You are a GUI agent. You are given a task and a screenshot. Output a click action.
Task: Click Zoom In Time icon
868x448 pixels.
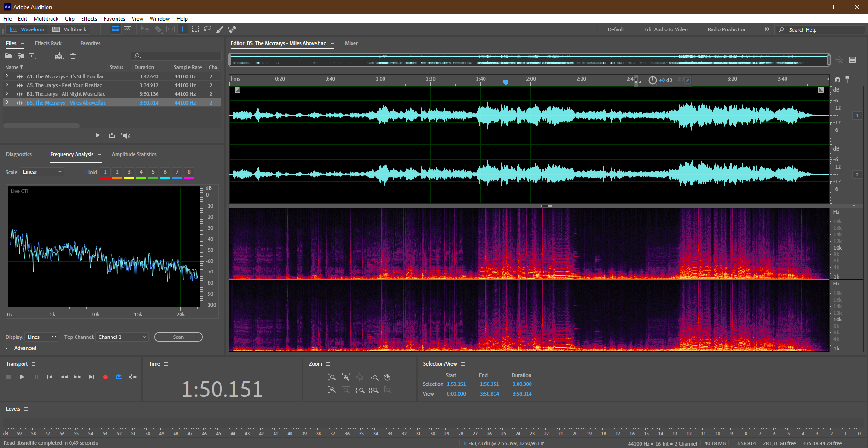[x=345, y=377]
